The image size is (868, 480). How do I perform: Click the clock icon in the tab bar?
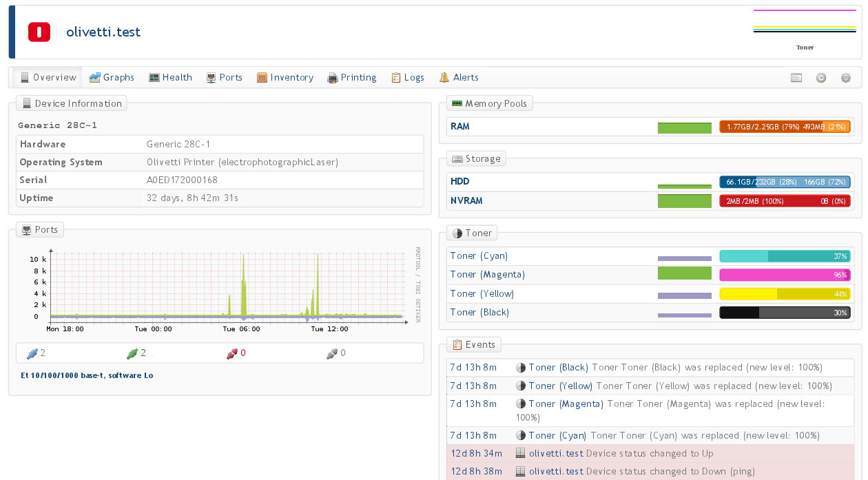(821, 78)
